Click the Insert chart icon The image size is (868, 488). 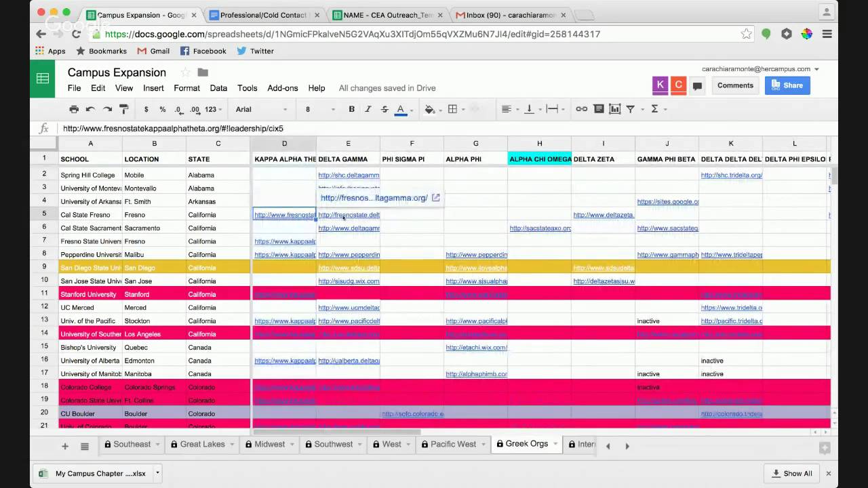[x=615, y=109]
